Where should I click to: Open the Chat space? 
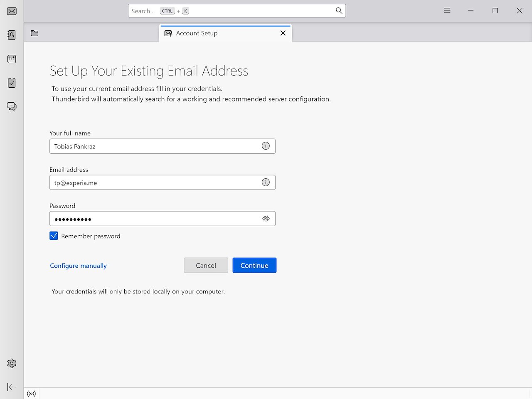point(11,106)
